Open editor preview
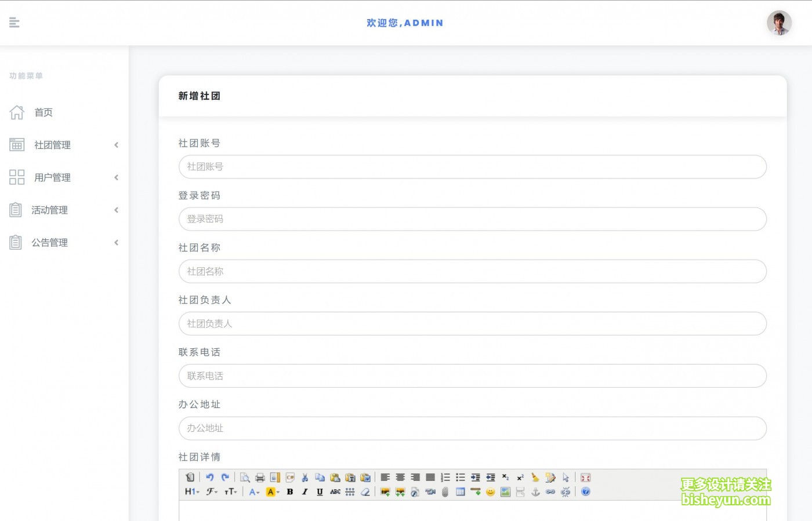The width and height of the screenshot is (812, 521). click(245, 478)
